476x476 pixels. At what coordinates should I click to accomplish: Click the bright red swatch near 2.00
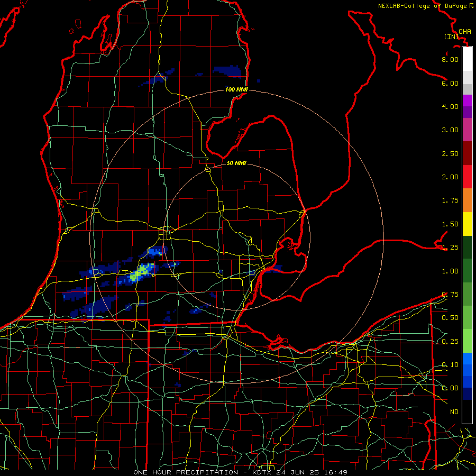tap(467, 177)
